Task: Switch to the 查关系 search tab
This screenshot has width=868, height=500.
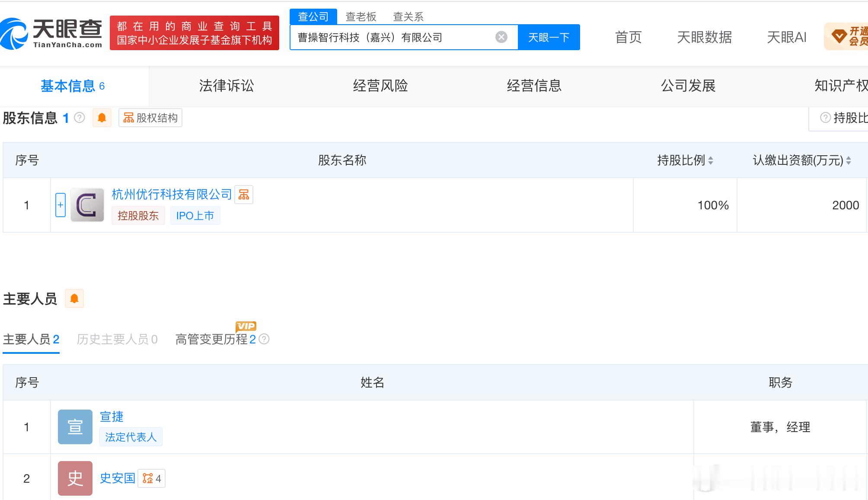Action: pos(408,17)
